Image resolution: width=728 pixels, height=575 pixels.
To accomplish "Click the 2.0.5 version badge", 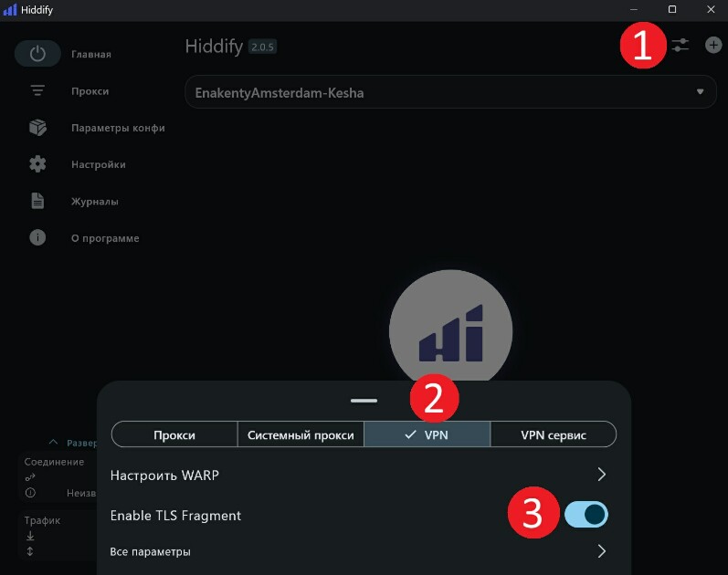I will pyautogui.click(x=262, y=47).
